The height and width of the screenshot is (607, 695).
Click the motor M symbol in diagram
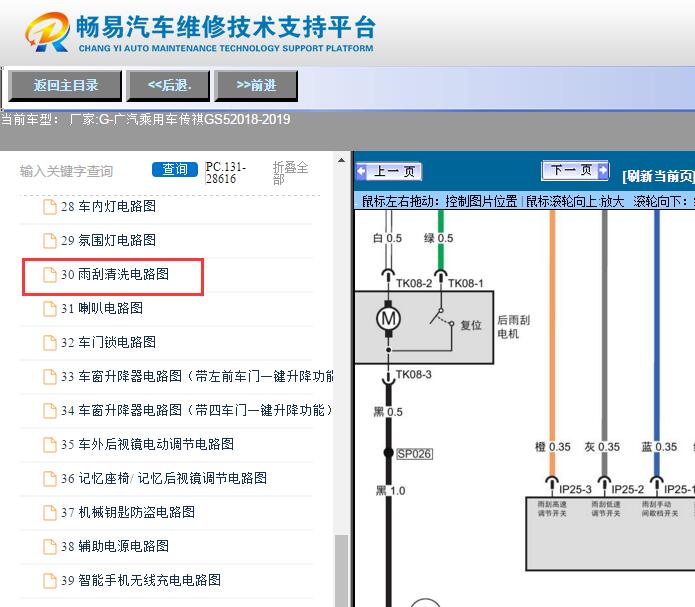pyautogui.click(x=388, y=318)
